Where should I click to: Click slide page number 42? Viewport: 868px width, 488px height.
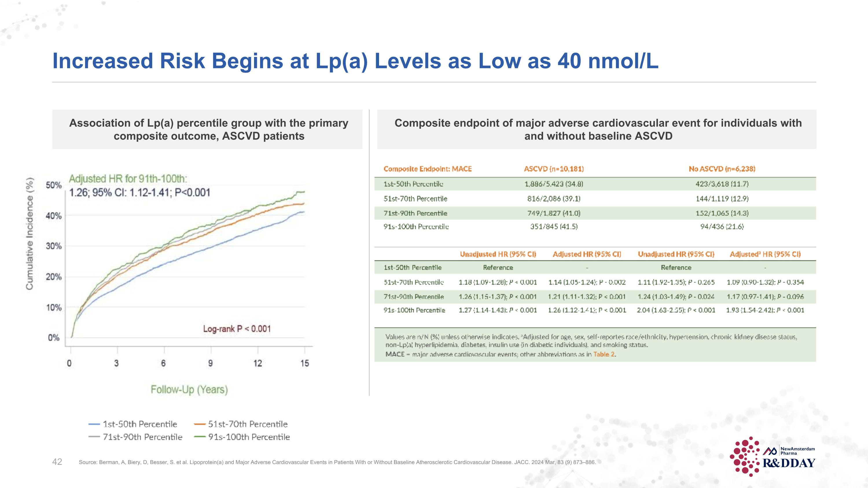[x=57, y=462]
